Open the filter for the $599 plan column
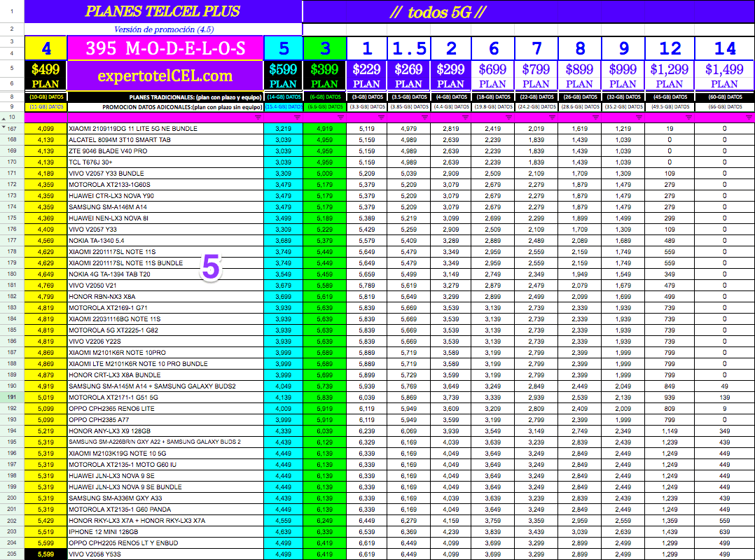This screenshot has width=755, height=560. tap(297, 118)
